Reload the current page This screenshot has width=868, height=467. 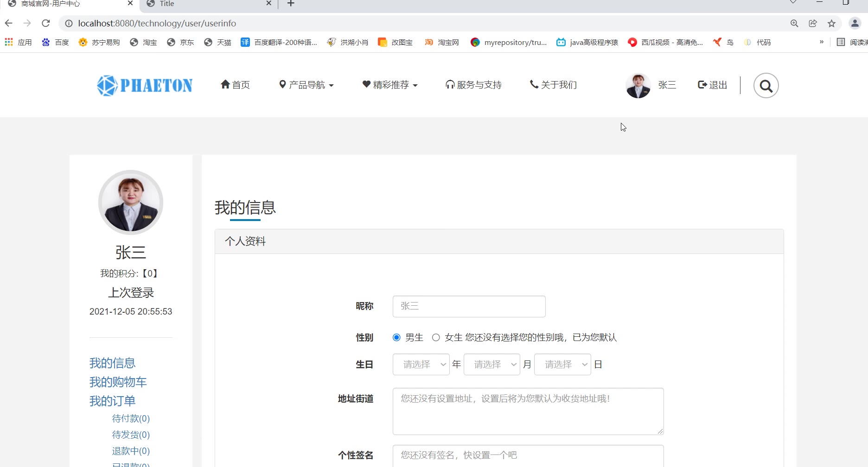pos(46,23)
